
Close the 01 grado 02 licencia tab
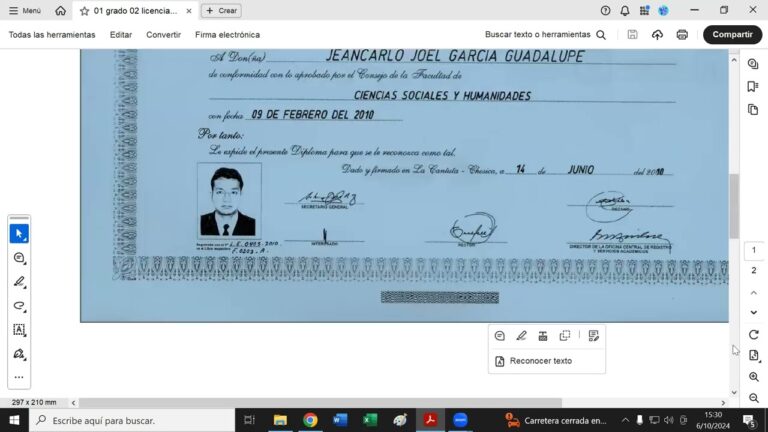[x=189, y=11]
